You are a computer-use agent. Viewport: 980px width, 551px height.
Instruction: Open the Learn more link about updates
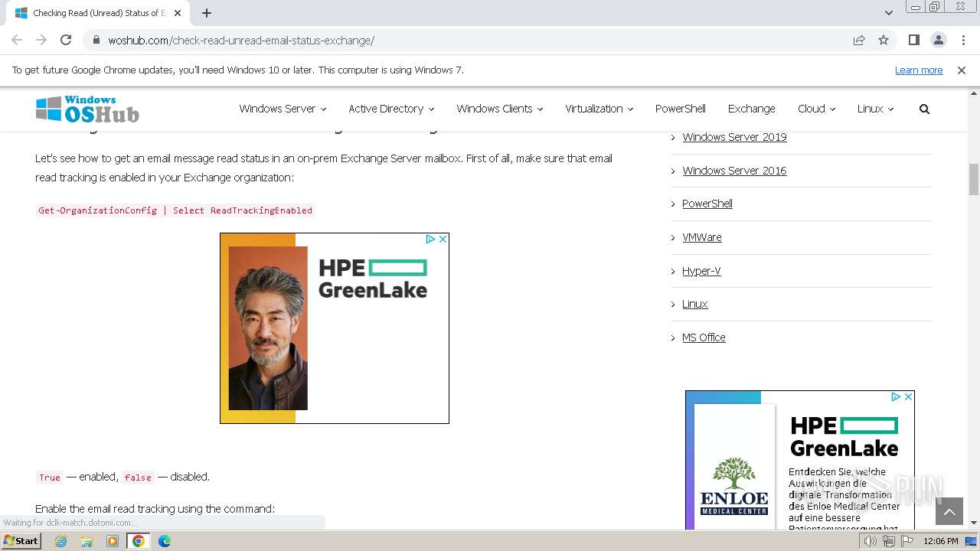click(919, 70)
